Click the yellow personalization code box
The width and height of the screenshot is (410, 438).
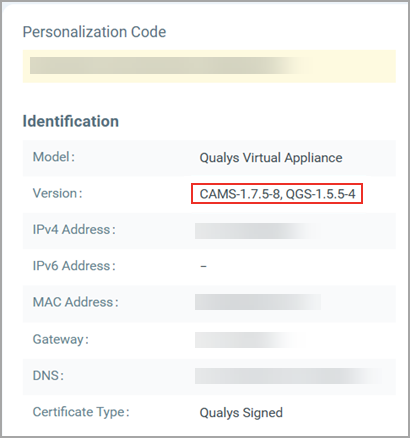(209, 66)
